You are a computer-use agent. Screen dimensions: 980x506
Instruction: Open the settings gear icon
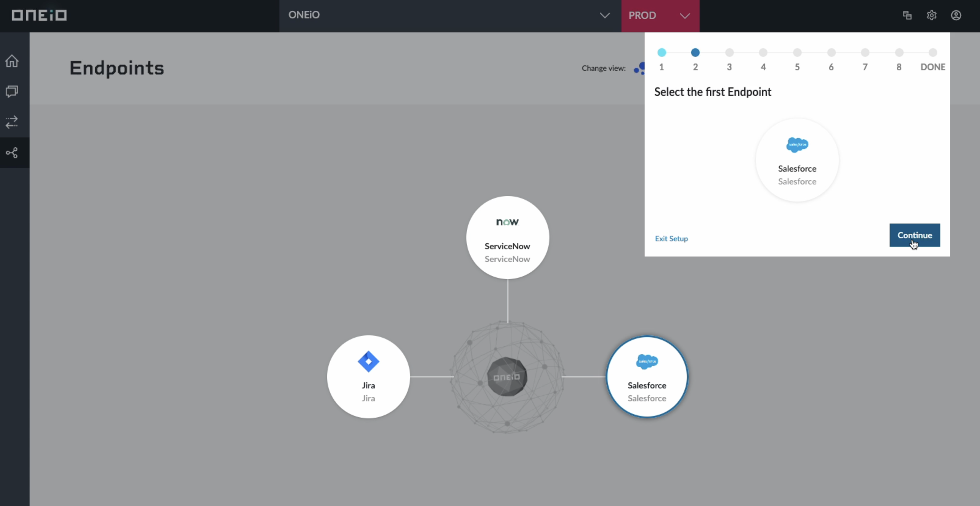(932, 15)
